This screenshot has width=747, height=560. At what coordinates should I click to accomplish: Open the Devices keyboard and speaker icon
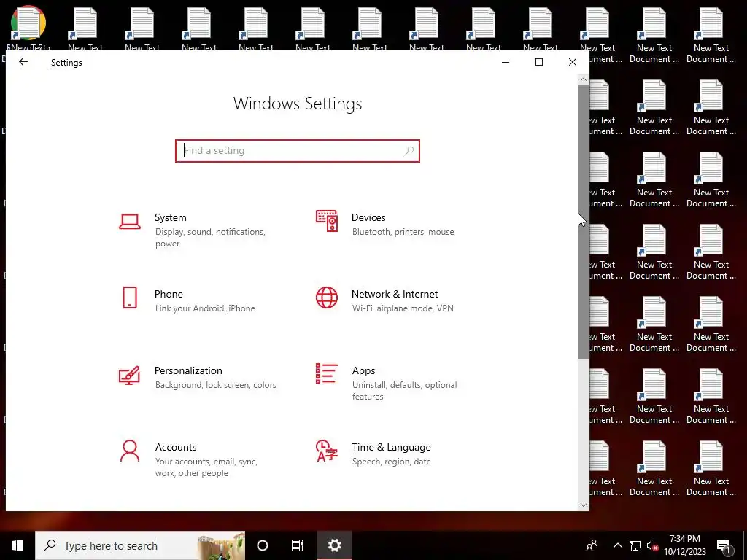(327, 221)
